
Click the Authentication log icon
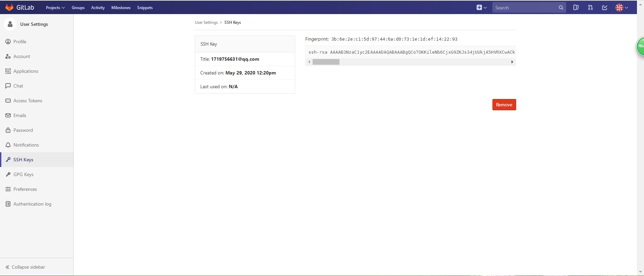coord(8,204)
